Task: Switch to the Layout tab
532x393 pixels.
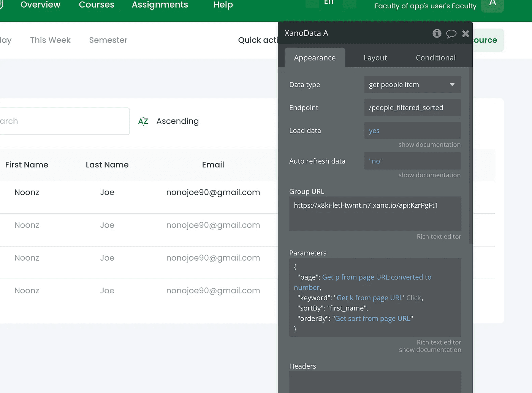Action: pyautogui.click(x=375, y=58)
